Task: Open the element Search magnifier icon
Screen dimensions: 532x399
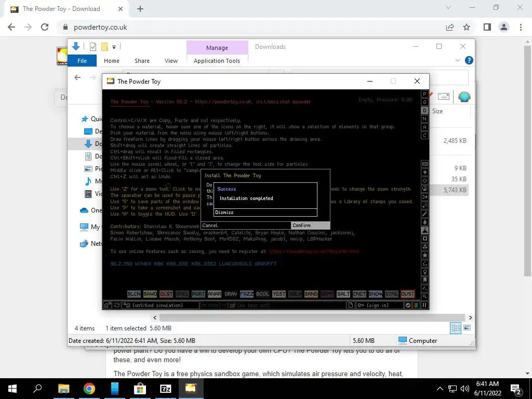Action: tap(424, 297)
